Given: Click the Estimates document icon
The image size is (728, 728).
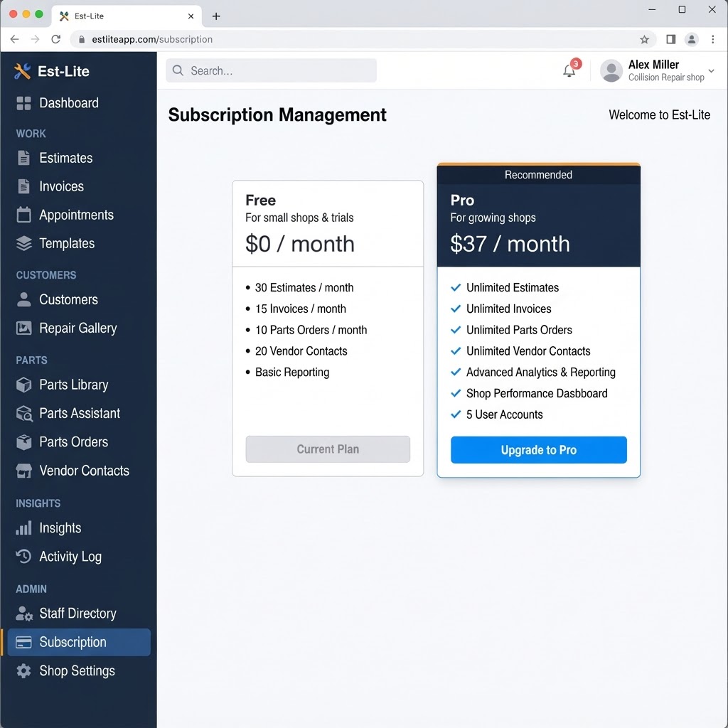Looking at the screenshot, I should click(23, 158).
